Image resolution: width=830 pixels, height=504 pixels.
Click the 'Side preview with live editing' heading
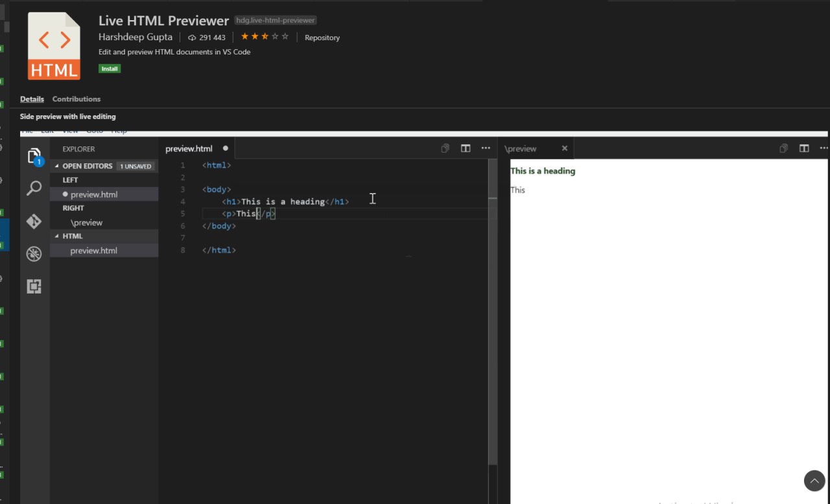68,117
